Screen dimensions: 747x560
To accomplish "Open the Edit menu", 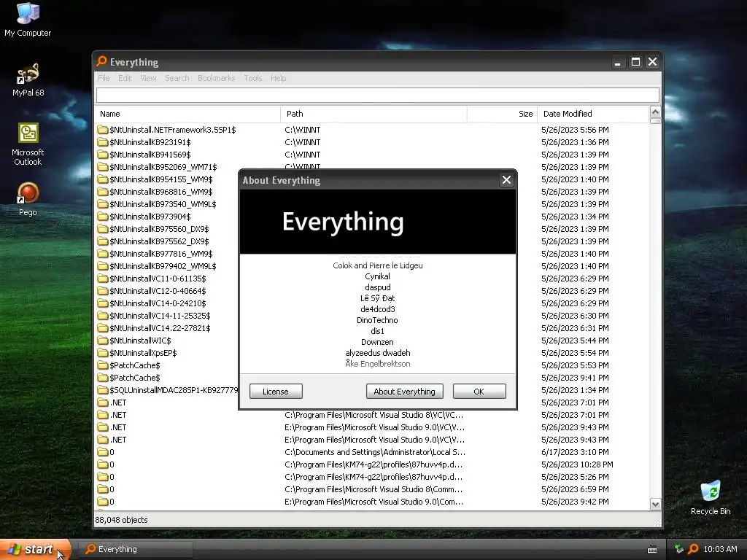I will (x=125, y=78).
